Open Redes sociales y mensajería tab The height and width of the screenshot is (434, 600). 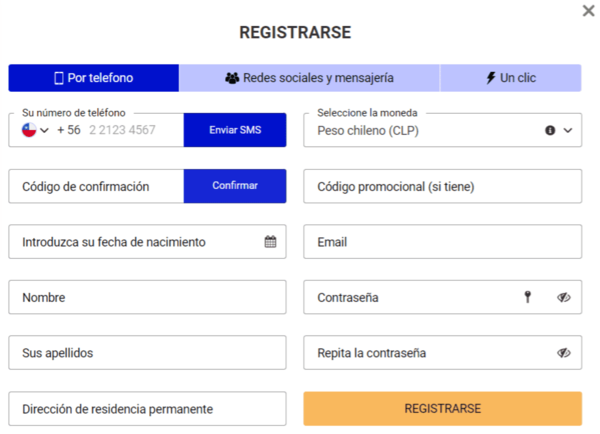pos(309,78)
